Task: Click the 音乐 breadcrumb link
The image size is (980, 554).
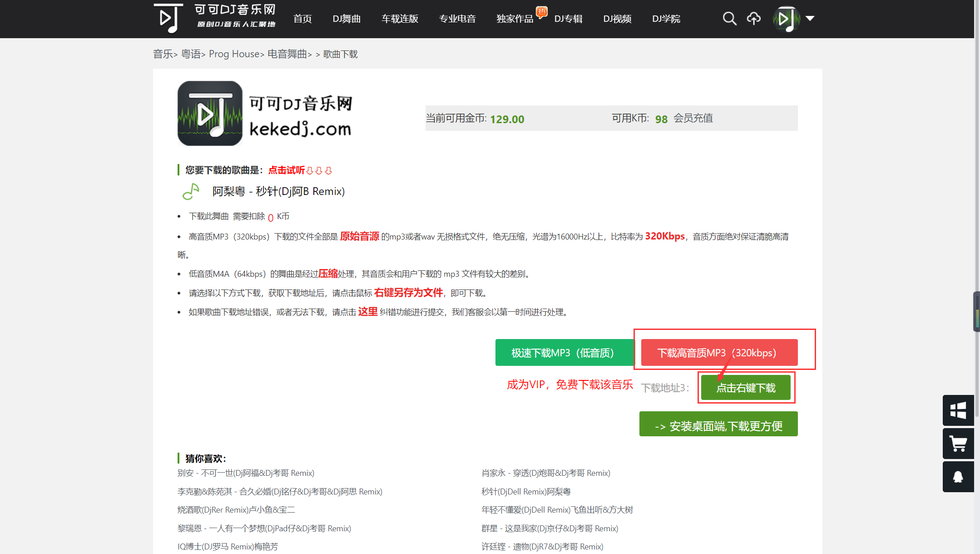Action: (x=163, y=54)
